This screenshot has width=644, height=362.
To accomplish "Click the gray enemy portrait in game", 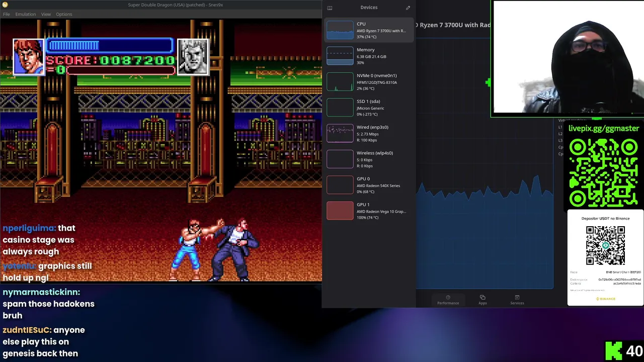I will (x=193, y=56).
